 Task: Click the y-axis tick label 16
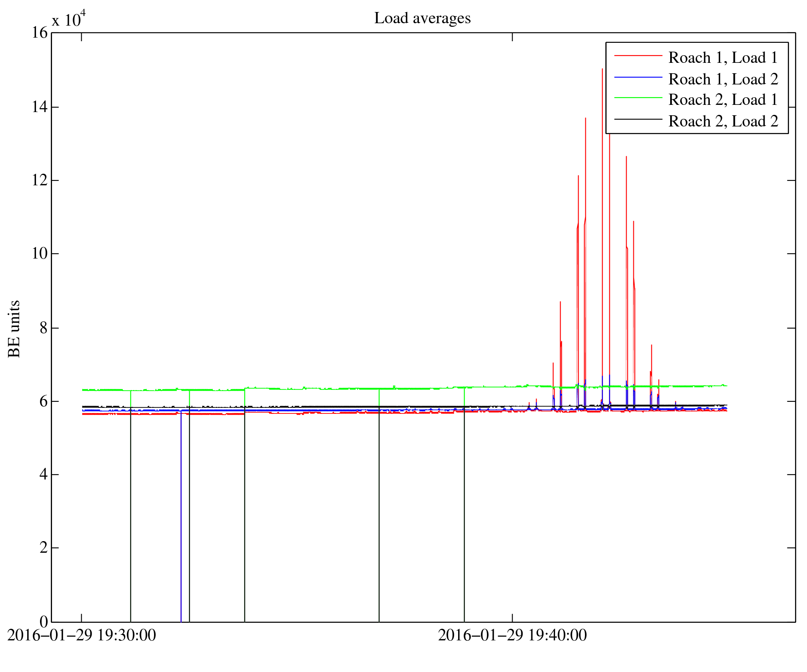(x=40, y=33)
